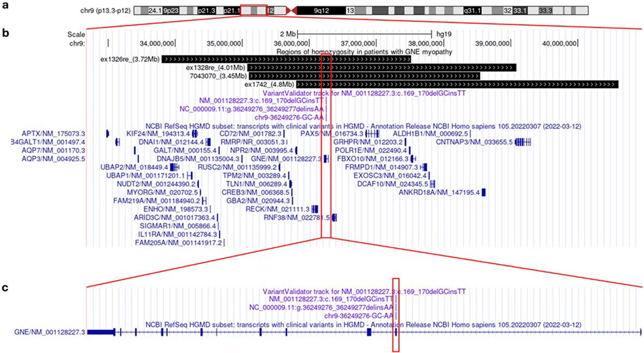Click the PAX5/NM_016734.3 gene label

click(332, 134)
